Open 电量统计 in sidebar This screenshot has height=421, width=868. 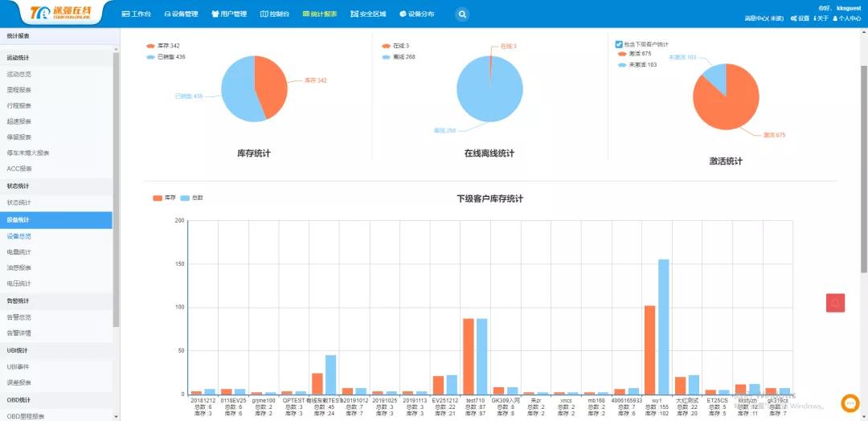click(x=18, y=251)
